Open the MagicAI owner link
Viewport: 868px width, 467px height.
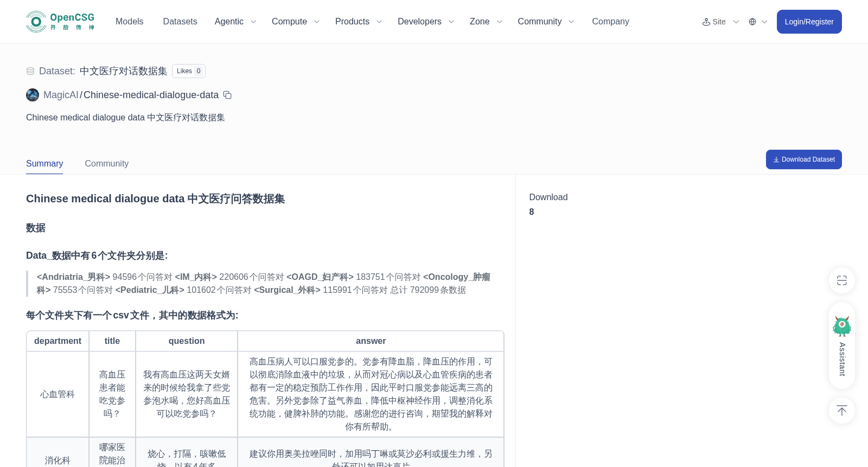(61, 95)
